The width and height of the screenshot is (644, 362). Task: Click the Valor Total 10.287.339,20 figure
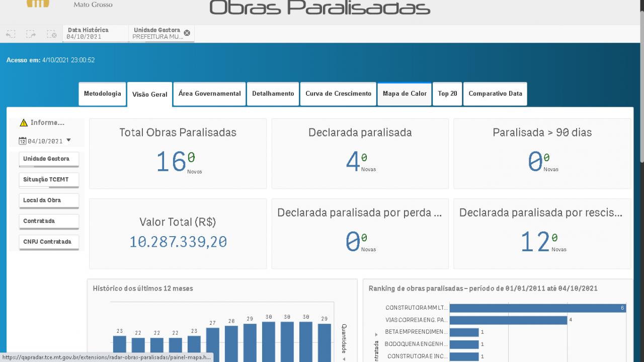click(178, 242)
